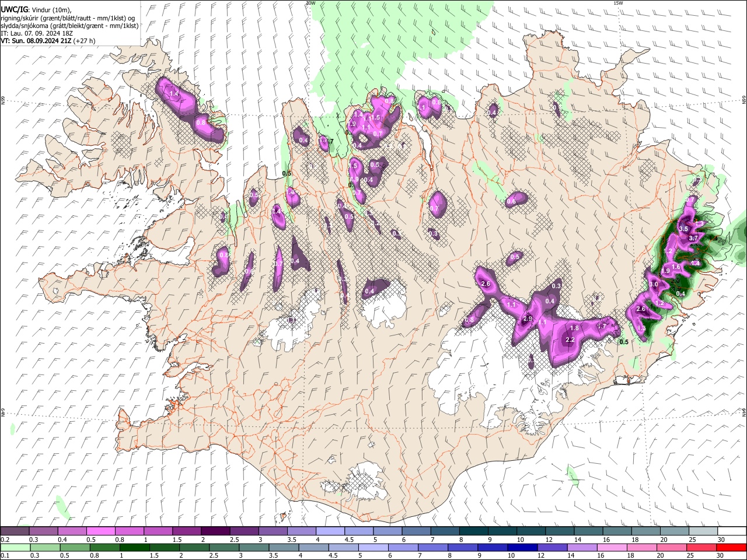The width and height of the screenshot is (747, 560).
Task: Pick the white swatch labeled 30 in purple legend row
Action: (732, 531)
